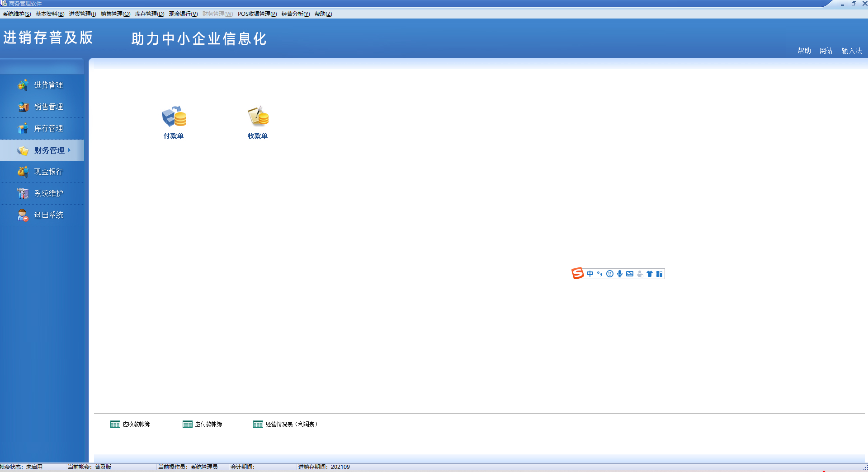
Task: Open the 应付款帐簿 report link
Action: pyautogui.click(x=208, y=424)
